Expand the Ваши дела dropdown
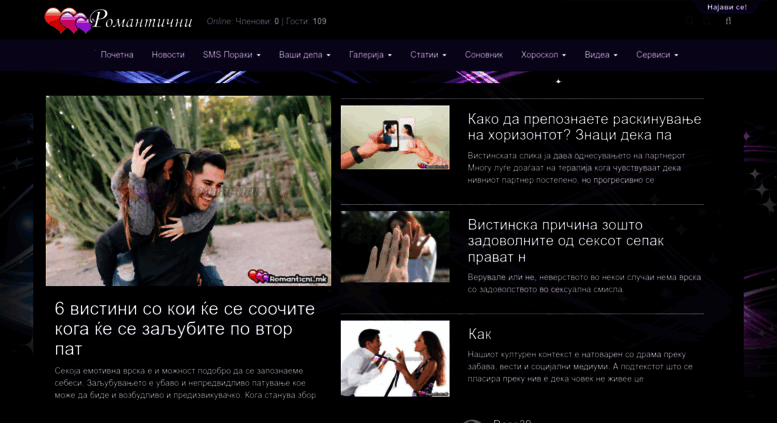Image resolution: width=777 pixels, height=423 pixels. 305,55
